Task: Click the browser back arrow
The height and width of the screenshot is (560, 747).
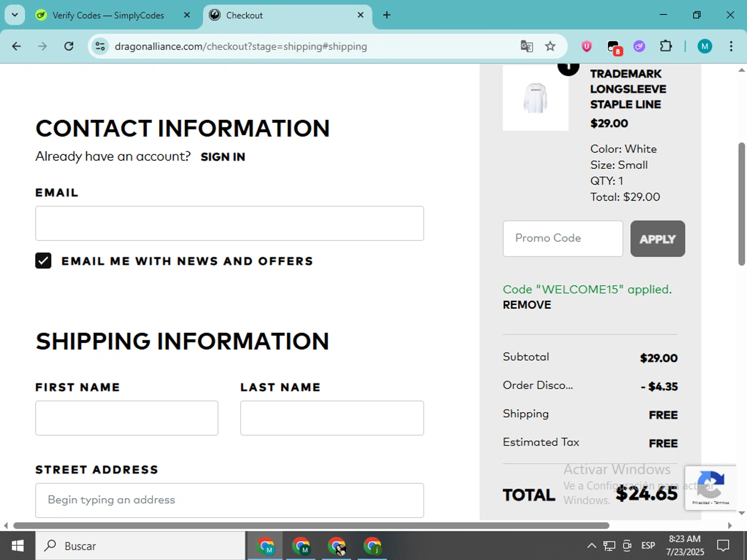Action: tap(16, 46)
